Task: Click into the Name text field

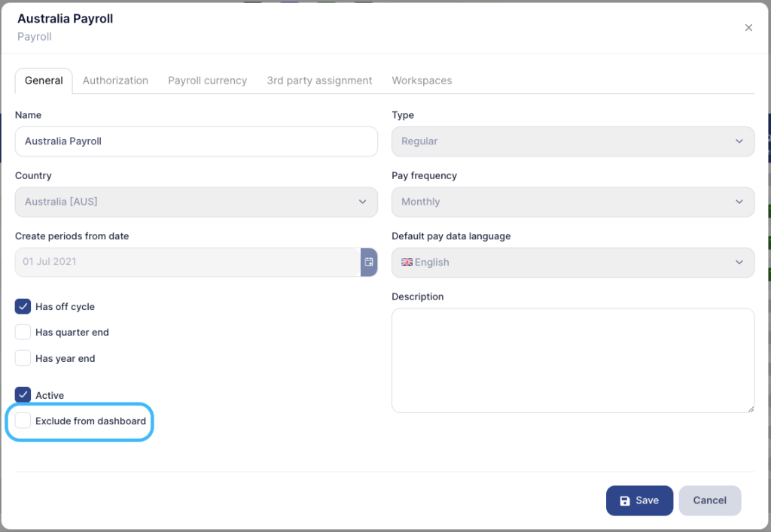Action: [196, 141]
